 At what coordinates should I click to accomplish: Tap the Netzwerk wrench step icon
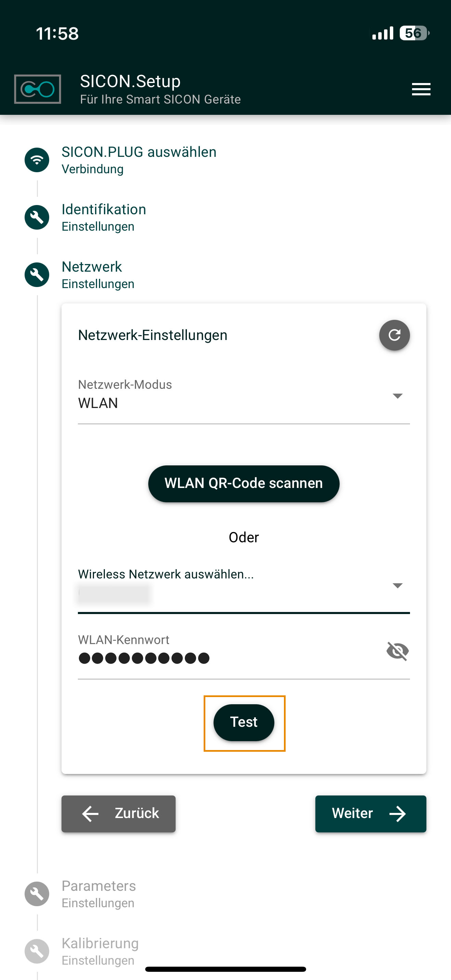tap(37, 275)
